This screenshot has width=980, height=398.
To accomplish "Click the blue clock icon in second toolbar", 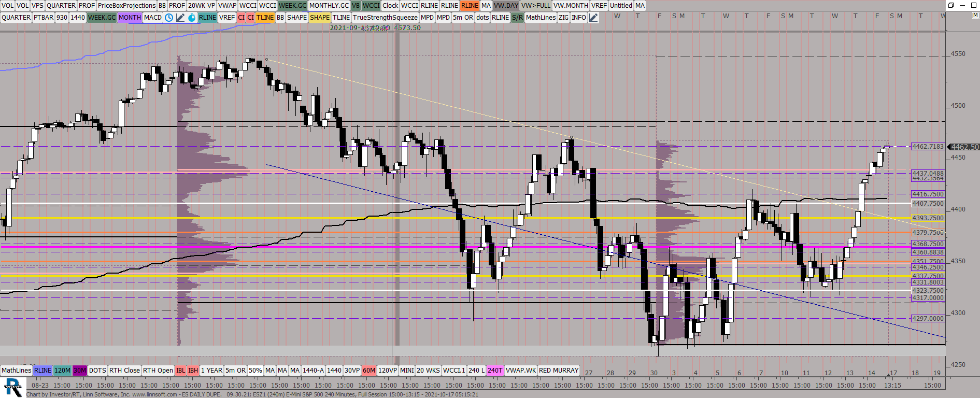I will pos(169,18).
